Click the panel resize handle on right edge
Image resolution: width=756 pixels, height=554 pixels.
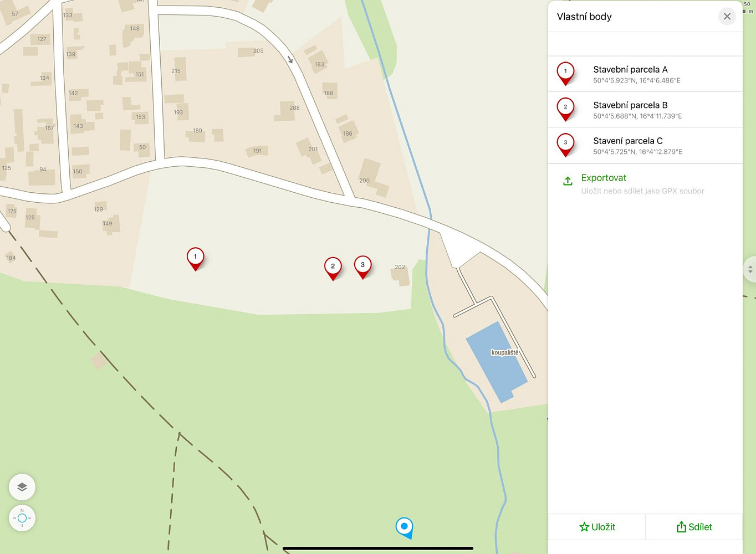(750, 269)
